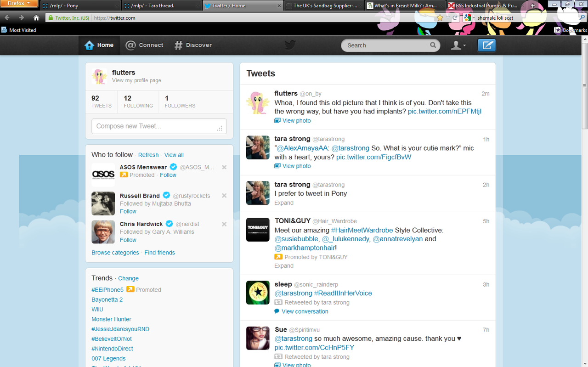Dismiss ASOS Menswear suggestion
This screenshot has width=588, height=367.
(x=224, y=167)
